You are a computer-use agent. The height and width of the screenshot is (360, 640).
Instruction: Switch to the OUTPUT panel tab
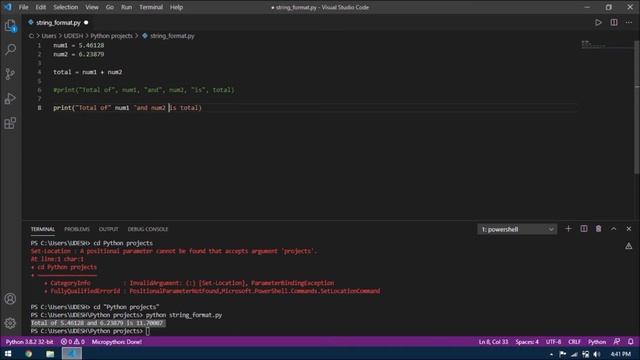(108, 229)
